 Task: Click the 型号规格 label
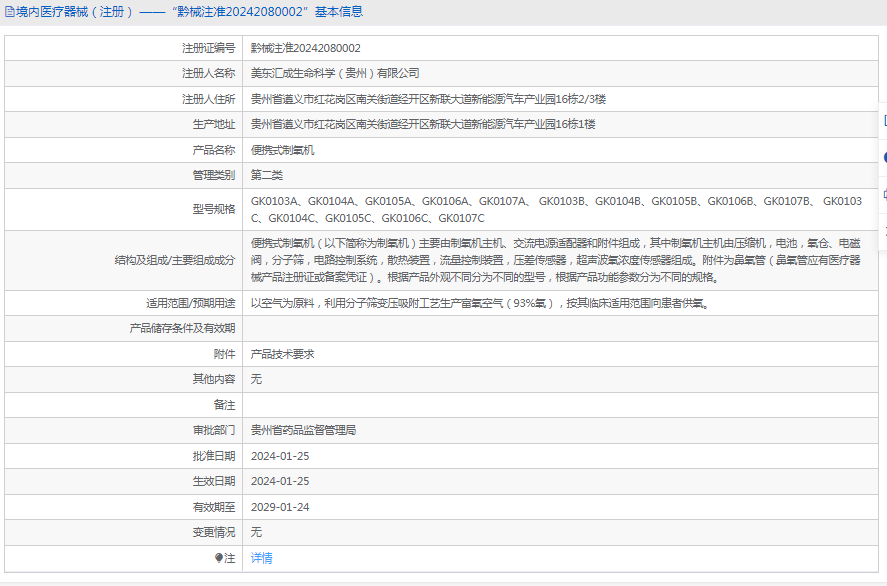click(x=214, y=209)
